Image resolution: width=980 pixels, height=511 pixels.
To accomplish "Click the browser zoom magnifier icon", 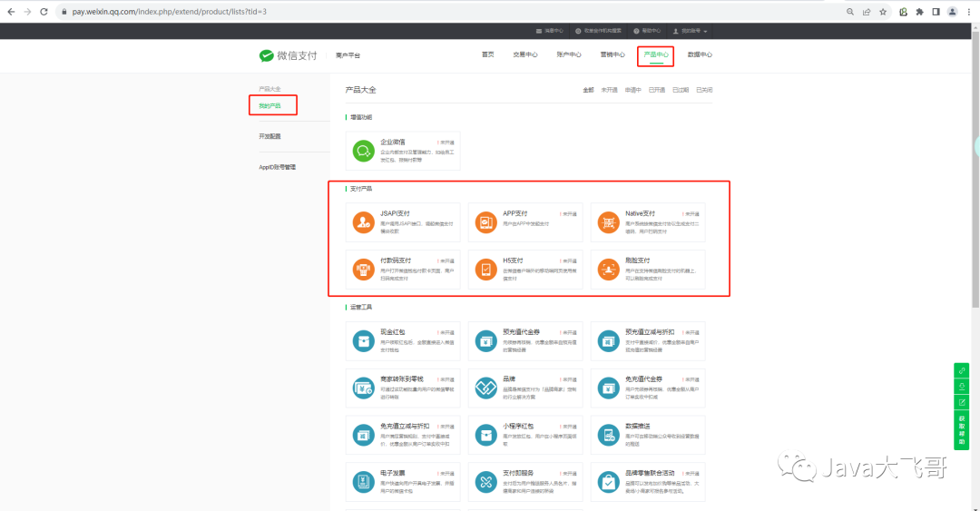I will tap(850, 11).
